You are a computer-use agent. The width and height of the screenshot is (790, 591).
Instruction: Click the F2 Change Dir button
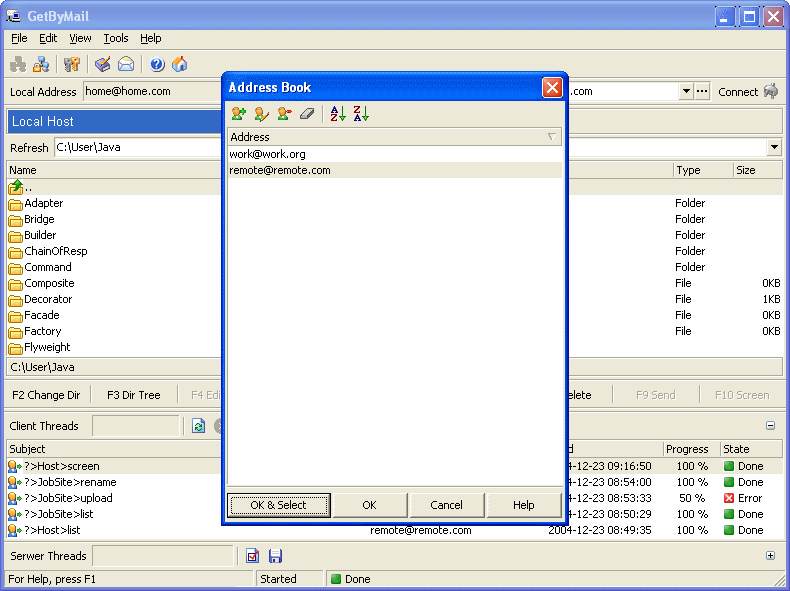coord(46,395)
